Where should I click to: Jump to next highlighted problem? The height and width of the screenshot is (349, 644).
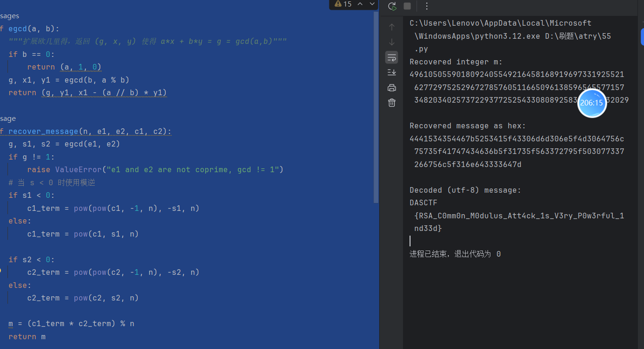[x=372, y=4]
